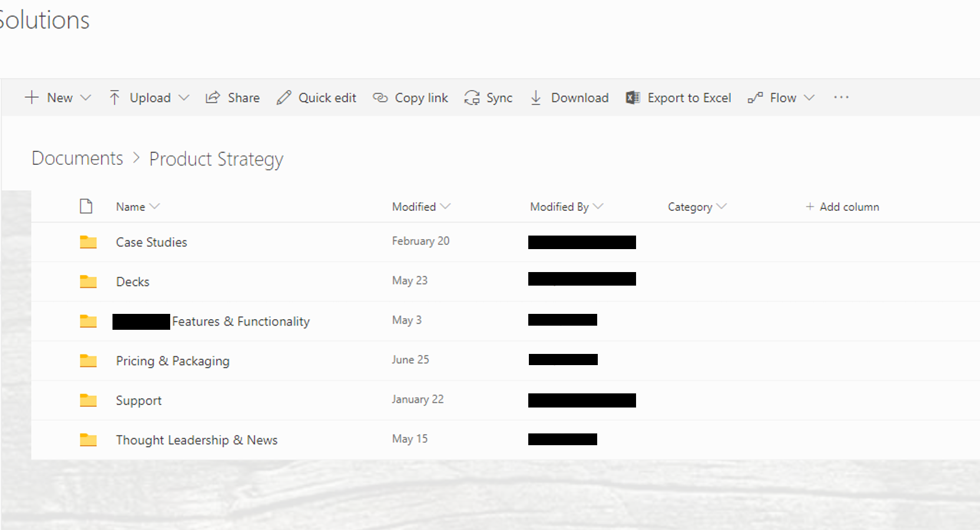Click the Case Studies folder icon
980x530 pixels.
88,242
